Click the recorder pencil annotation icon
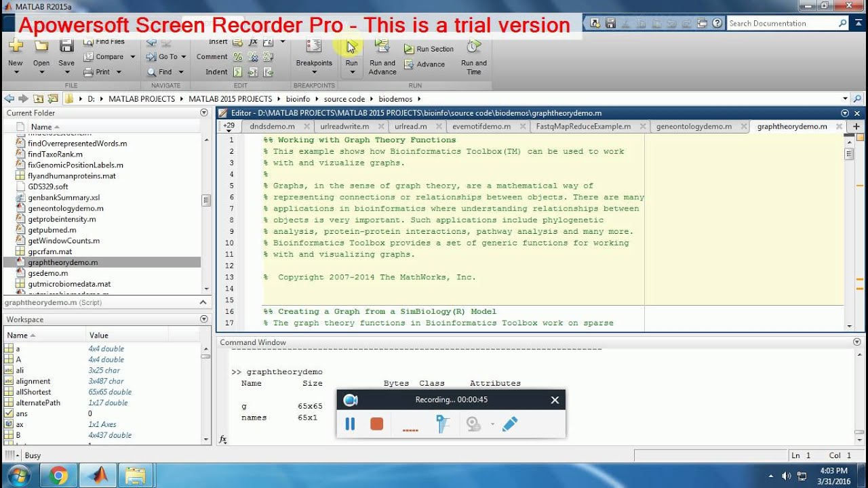The width and height of the screenshot is (868, 488). tap(510, 424)
